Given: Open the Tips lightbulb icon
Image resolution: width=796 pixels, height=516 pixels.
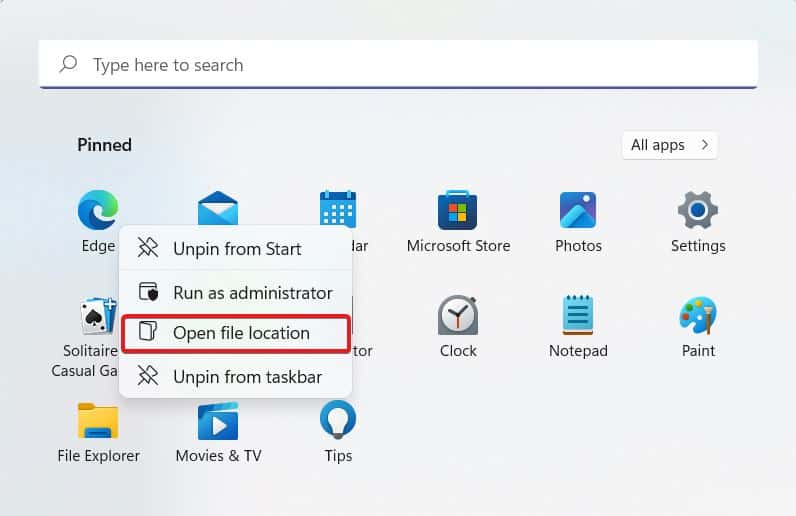Looking at the screenshot, I should point(338,420).
